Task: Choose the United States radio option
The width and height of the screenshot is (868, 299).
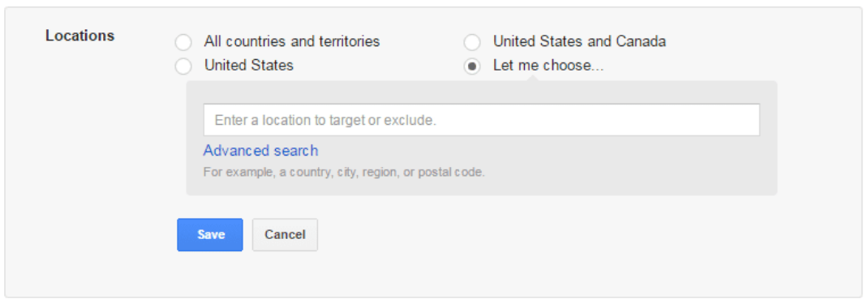Action: [x=183, y=66]
